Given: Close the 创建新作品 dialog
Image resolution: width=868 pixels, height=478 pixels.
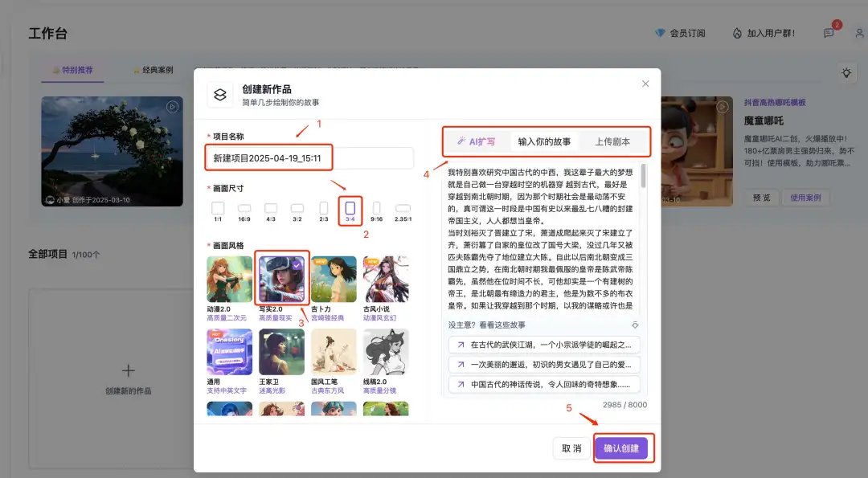Looking at the screenshot, I should (x=645, y=84).
